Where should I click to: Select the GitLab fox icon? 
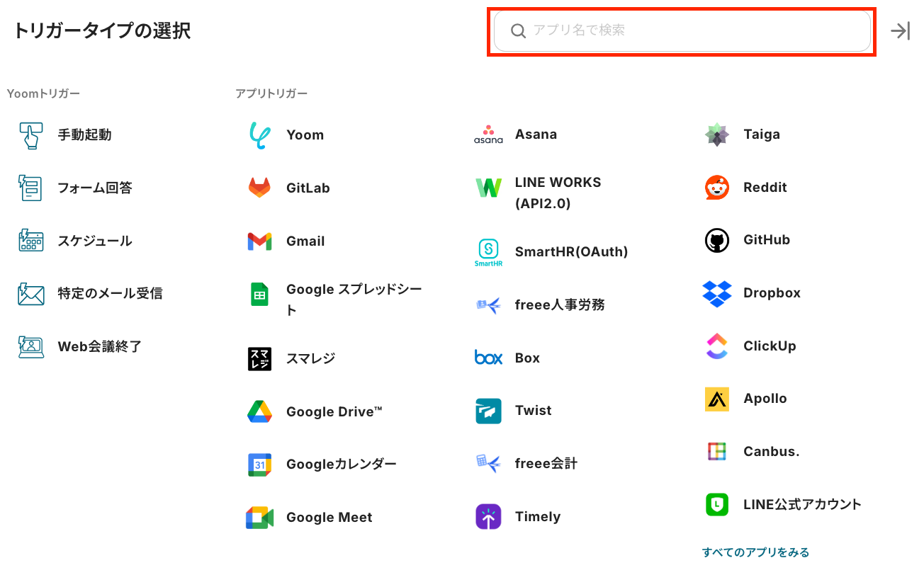coord(259,188)
